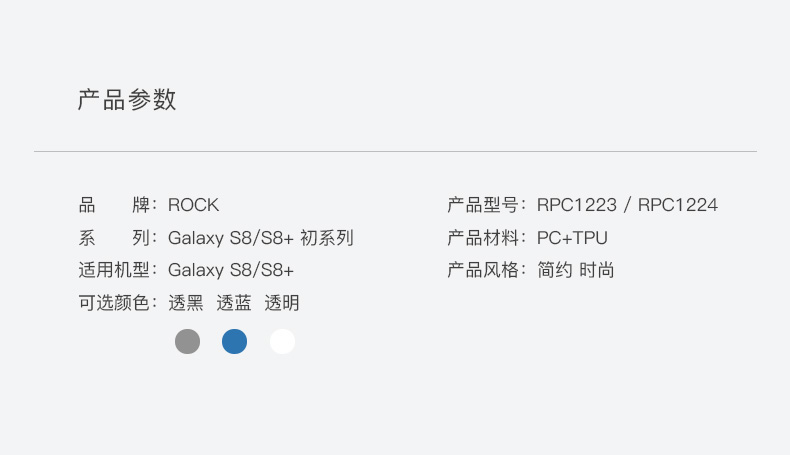
Task: Click the 透明 color label
Action: click(x=282, y=303)
